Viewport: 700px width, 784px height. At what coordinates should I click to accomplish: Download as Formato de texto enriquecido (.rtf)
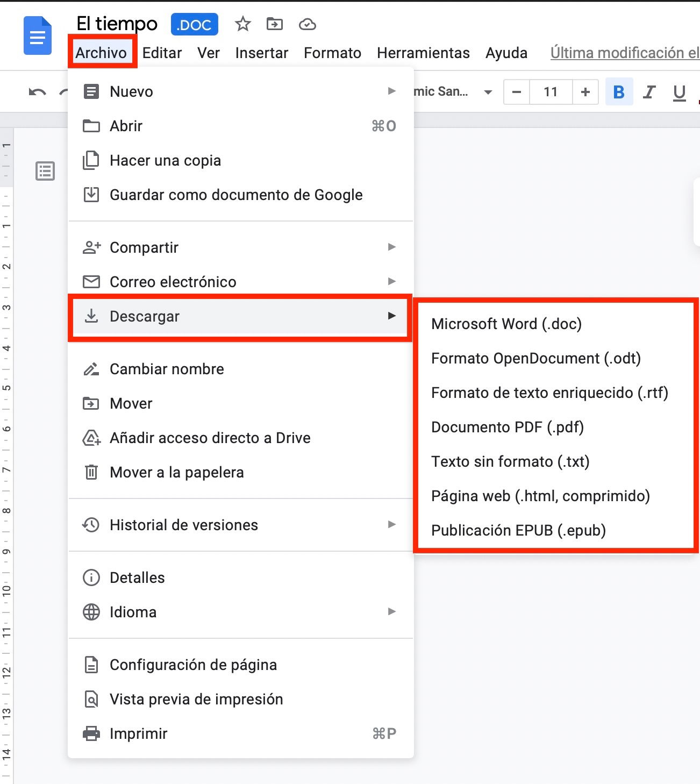tap(556, 393)
